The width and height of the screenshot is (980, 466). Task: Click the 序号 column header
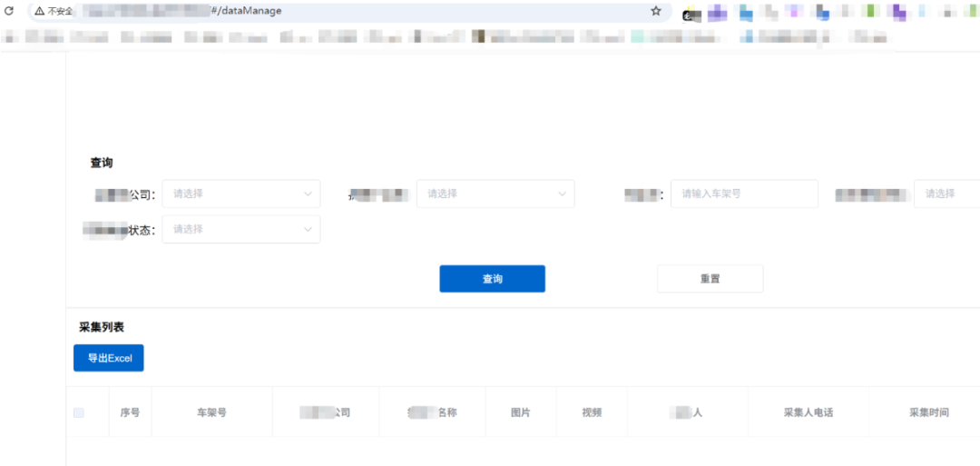pyautogui.click(x=130, y=412)
